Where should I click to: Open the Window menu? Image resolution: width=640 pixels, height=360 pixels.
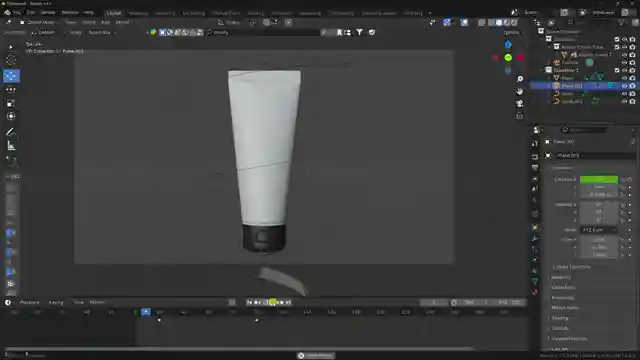(70, 13)
